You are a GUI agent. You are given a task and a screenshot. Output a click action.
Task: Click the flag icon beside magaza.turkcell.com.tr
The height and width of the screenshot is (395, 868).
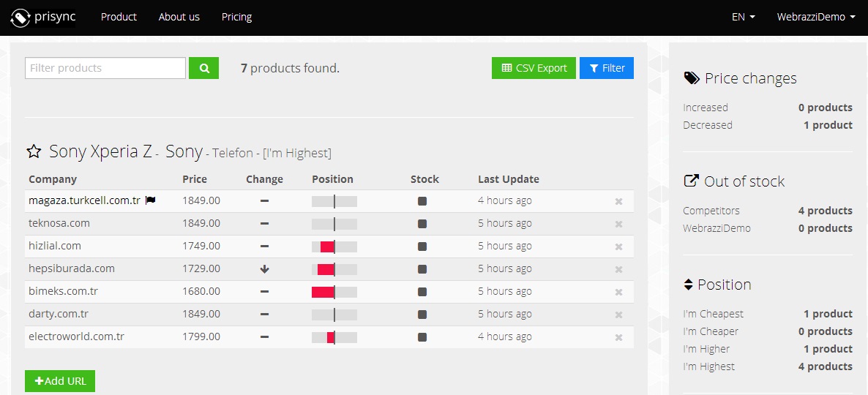tap(151, 200)
